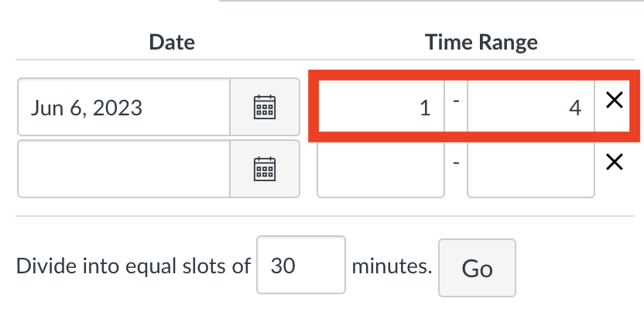
Task: Select the start time field showing 1
Action: pyautogui.click(x=381, y=107)
